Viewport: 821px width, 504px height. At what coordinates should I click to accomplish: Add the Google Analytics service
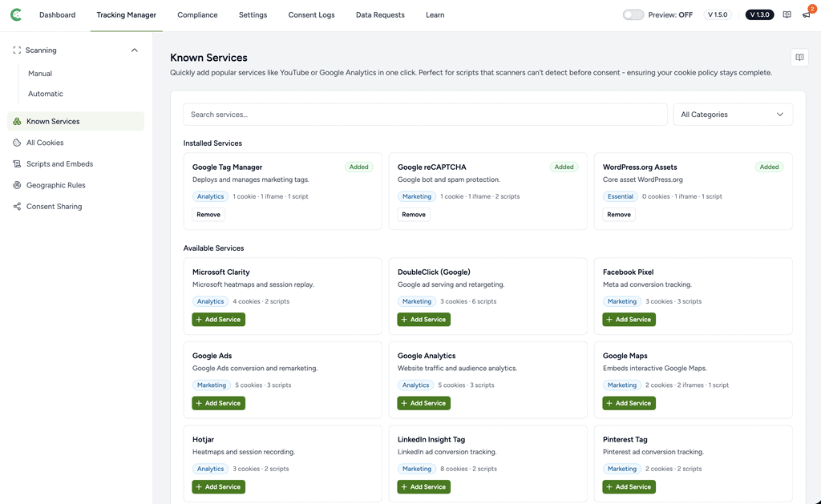(x=423, y=403)
